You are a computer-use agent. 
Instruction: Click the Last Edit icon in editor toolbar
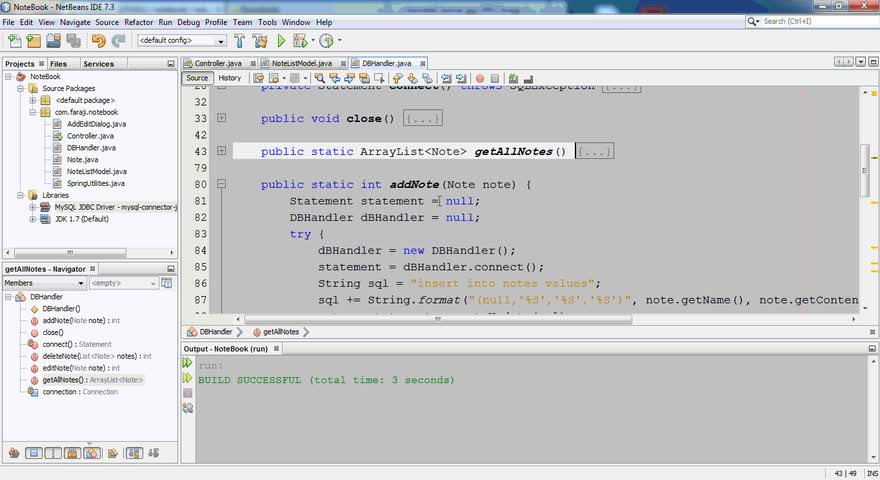click(x=258, y=78)
